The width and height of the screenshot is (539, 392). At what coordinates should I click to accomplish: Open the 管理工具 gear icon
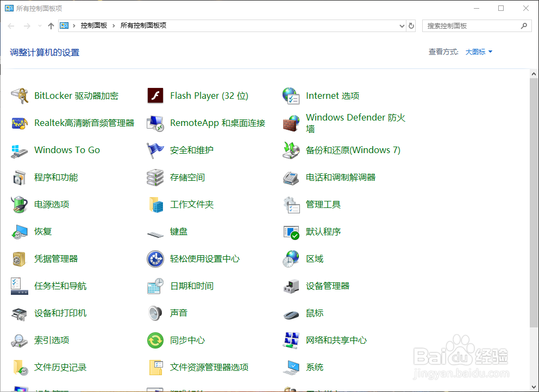point(291,205)
